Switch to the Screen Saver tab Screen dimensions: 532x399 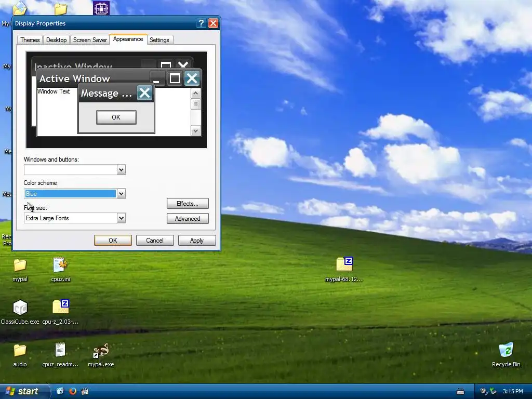tap(90, 39)
